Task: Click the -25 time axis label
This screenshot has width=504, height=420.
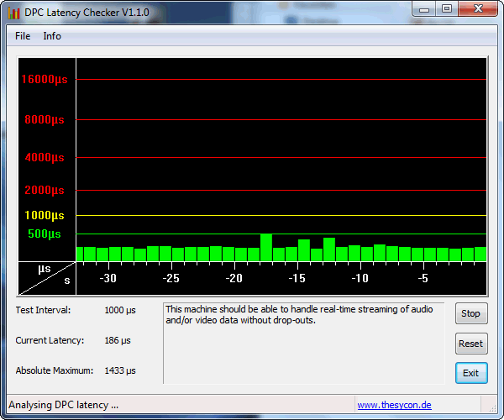Action: (171, 278)
